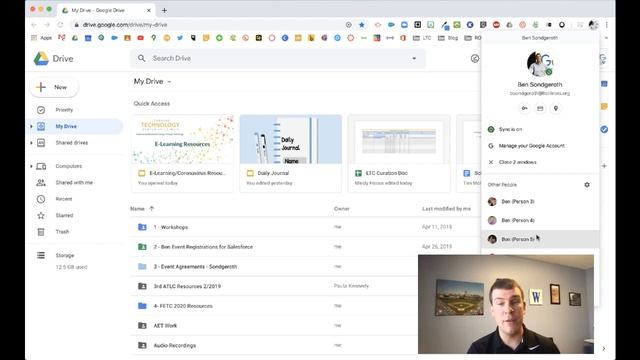Click the address bar URL
The width and height of the screenshot is (640, 360).
[x=125, y=25]
